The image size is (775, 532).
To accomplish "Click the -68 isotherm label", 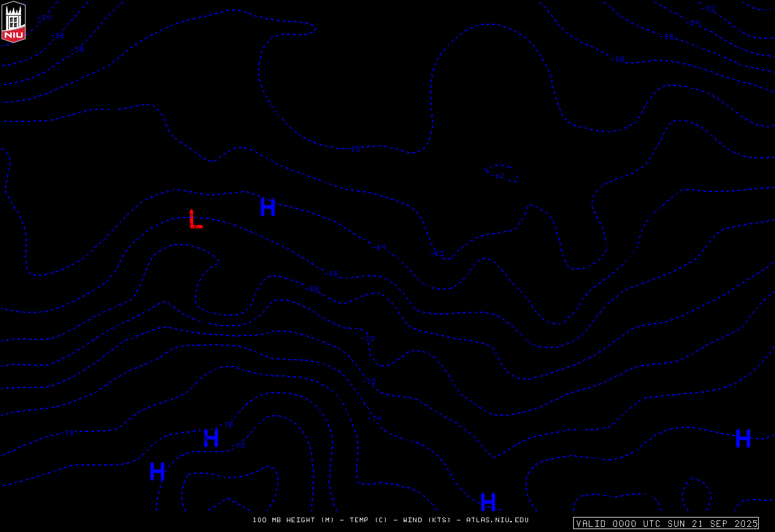I will [312, 289].
